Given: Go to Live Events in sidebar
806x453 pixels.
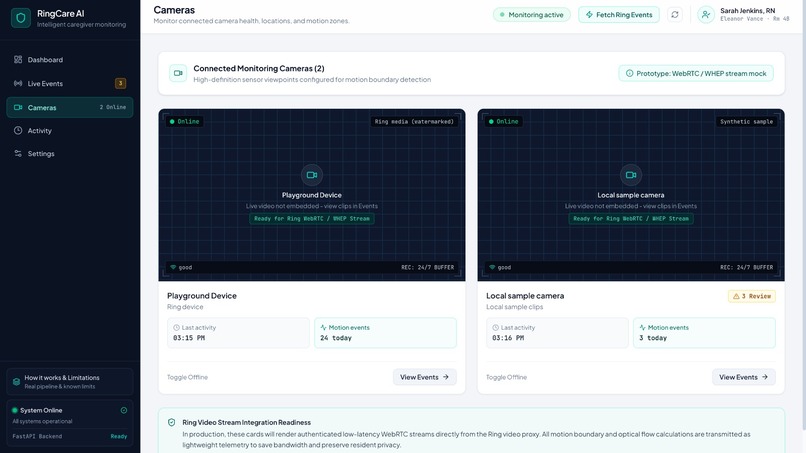Looking at the screenshot, I should 69,83.
